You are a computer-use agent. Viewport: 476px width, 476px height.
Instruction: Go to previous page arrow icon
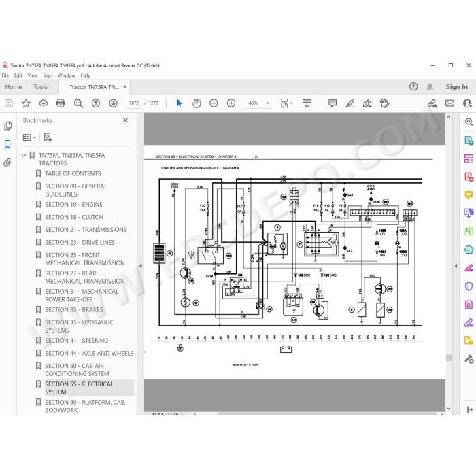96,103
